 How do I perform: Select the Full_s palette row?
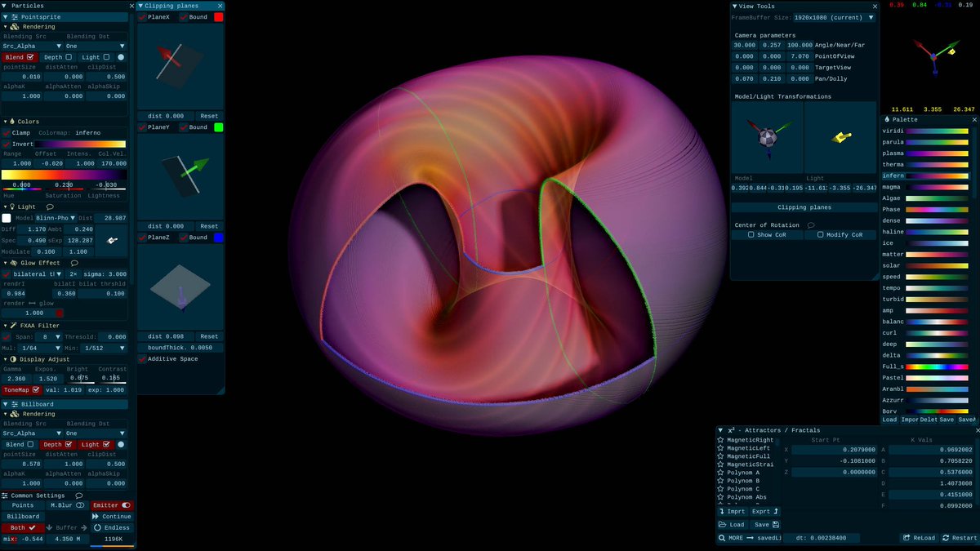pos(925,367)
